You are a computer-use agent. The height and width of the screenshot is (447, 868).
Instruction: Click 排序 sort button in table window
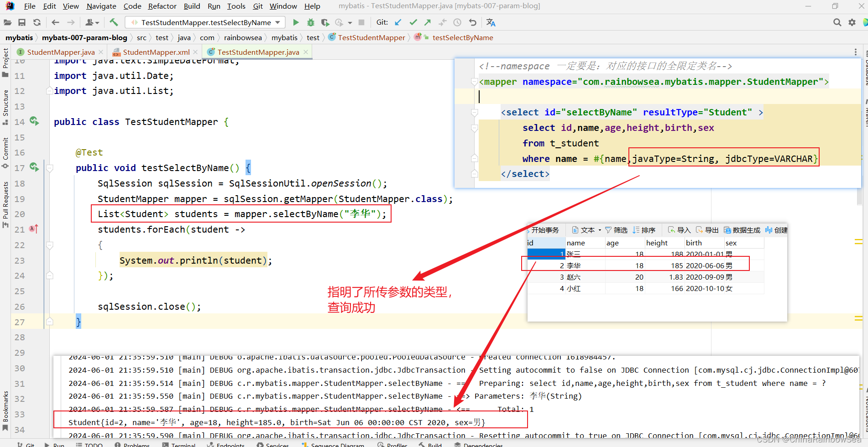(x=644, y=230)
